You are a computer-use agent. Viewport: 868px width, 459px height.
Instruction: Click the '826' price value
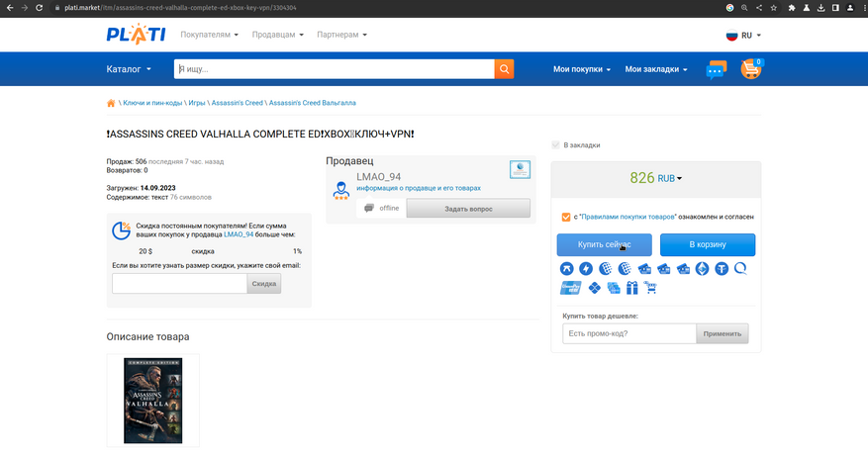coord(642,178)
